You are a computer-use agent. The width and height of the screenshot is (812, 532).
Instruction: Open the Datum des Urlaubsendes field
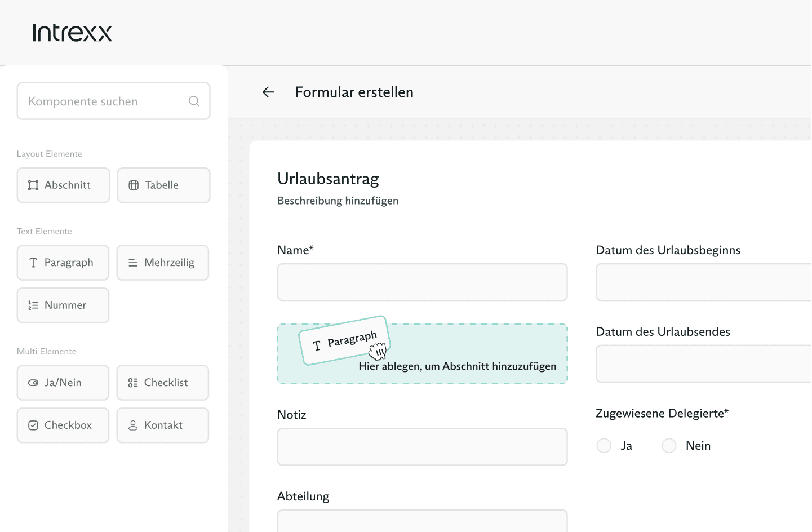(703, 364)
